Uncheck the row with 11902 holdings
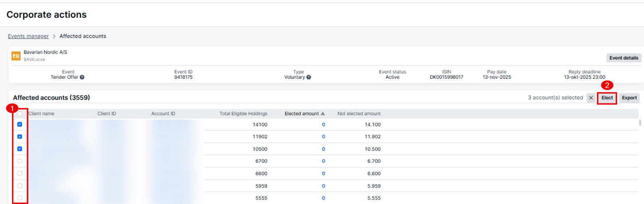644x204 pixels. click(19, 137)
